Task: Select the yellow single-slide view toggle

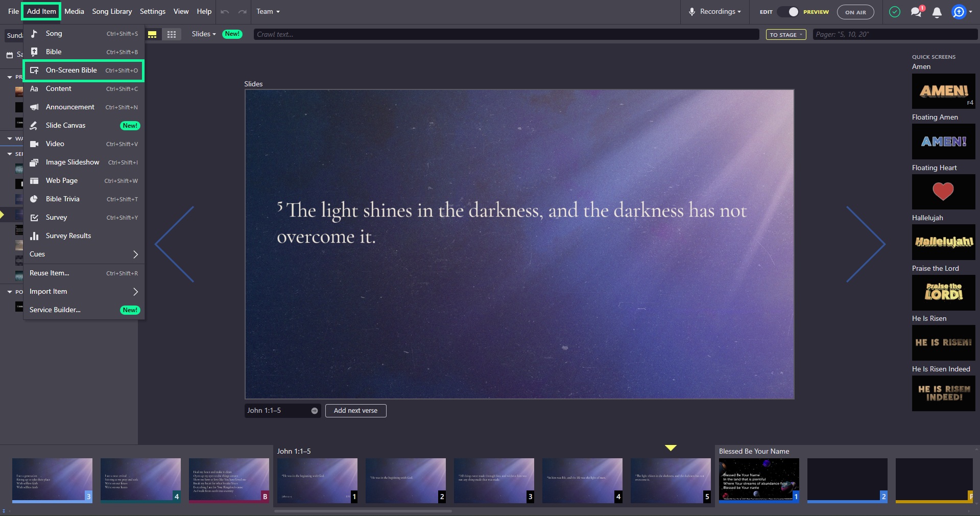Action: click(x=152, y=34)
